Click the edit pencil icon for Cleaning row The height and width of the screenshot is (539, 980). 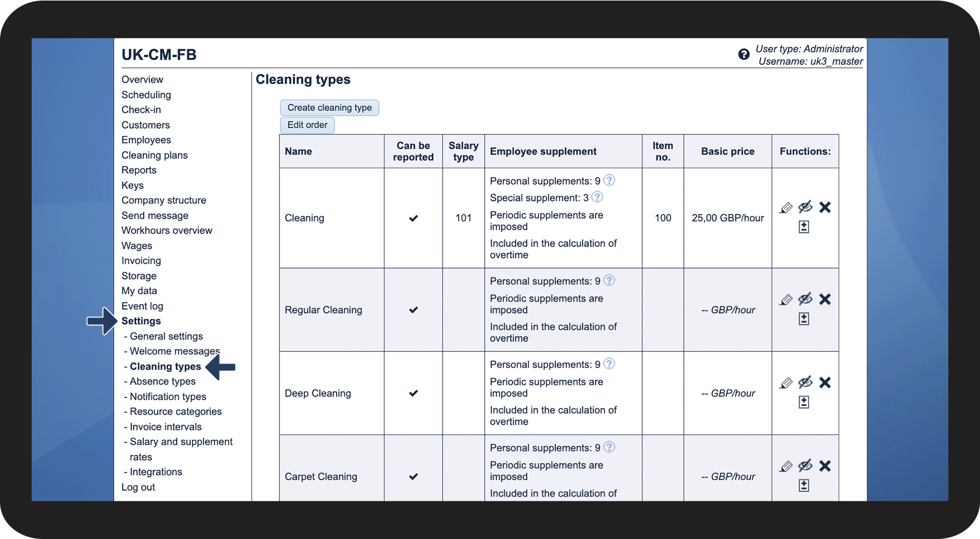pyautogui.click(x=786, y=208)
